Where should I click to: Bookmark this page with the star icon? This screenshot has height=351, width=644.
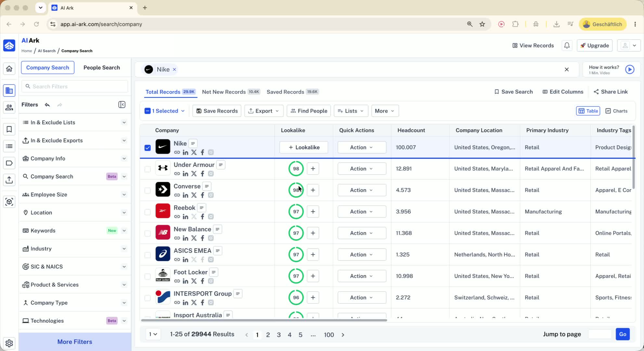482,24
